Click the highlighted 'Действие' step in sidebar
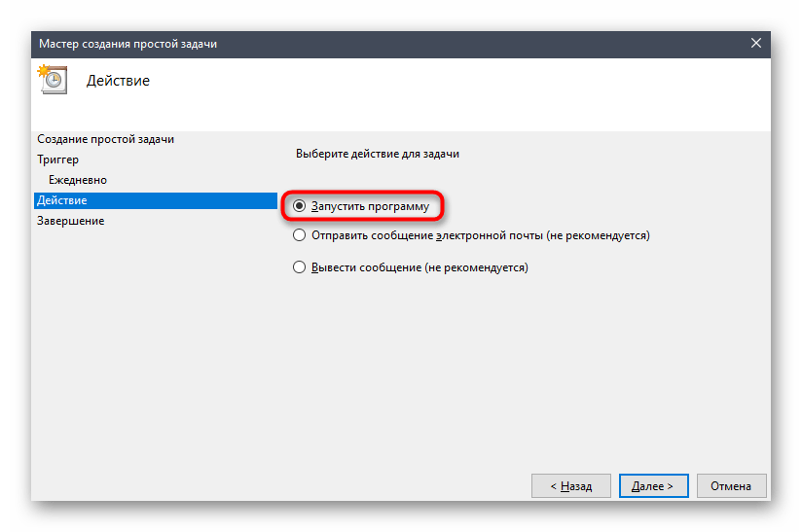The image size is (802, 532). [62, 200]
